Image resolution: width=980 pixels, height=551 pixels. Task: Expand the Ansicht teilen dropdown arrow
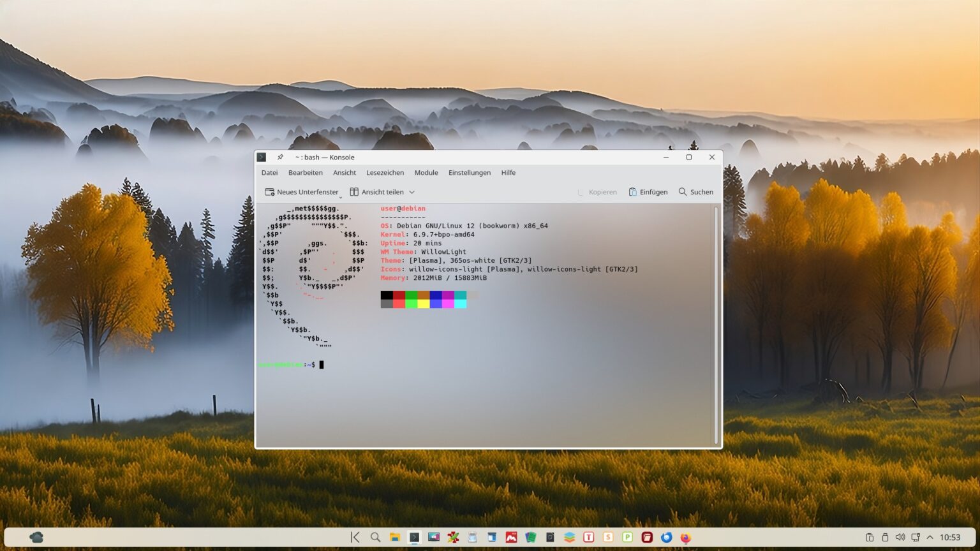[x=412, y=192]
